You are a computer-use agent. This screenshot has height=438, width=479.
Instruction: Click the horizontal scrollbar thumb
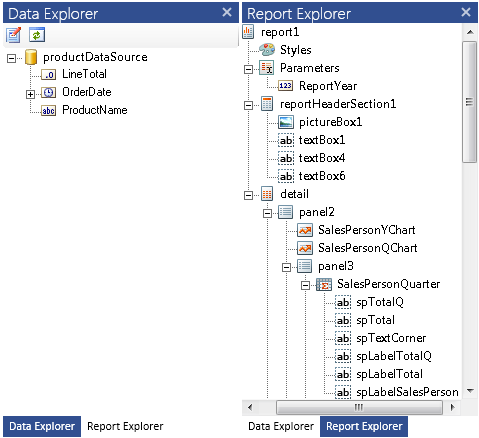(x=359, y=407)
